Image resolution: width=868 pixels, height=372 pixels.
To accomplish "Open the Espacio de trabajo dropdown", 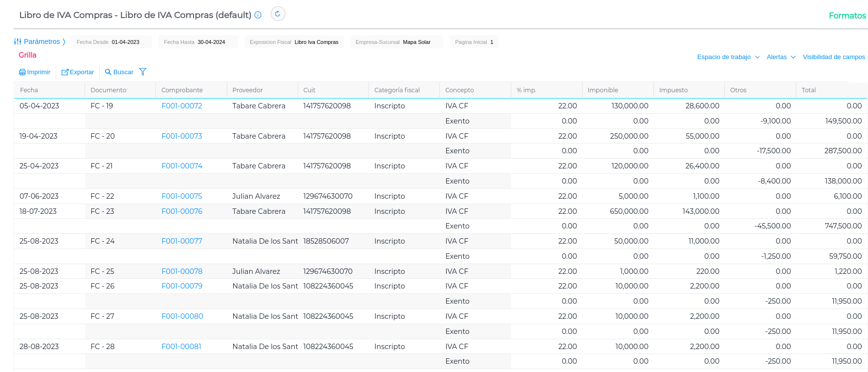I will pos(728,57).
